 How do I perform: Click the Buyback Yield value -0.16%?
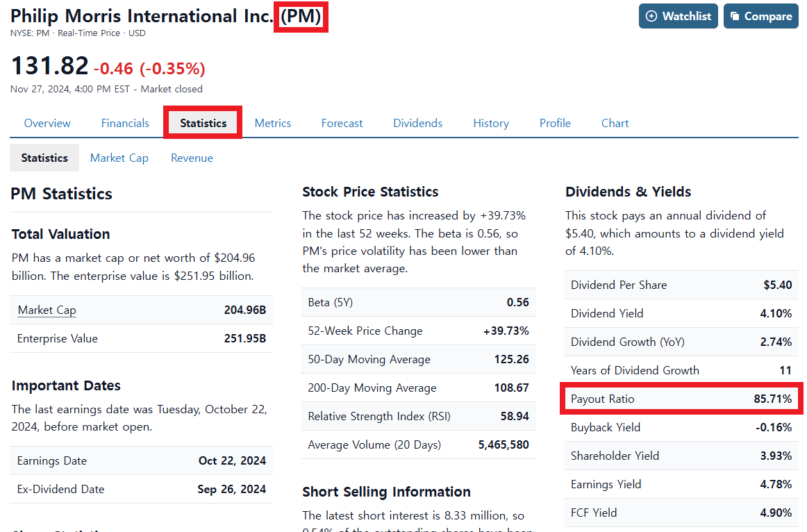[774, 428]
